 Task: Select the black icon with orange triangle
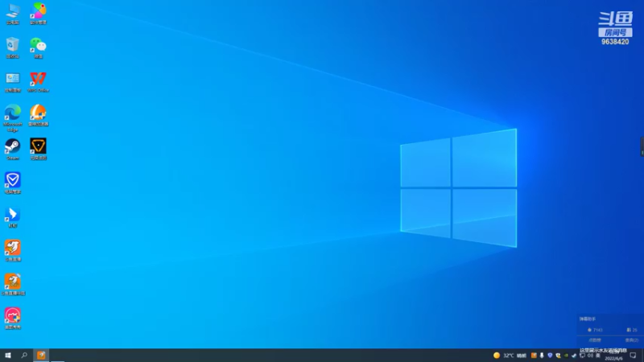[38, 150]
